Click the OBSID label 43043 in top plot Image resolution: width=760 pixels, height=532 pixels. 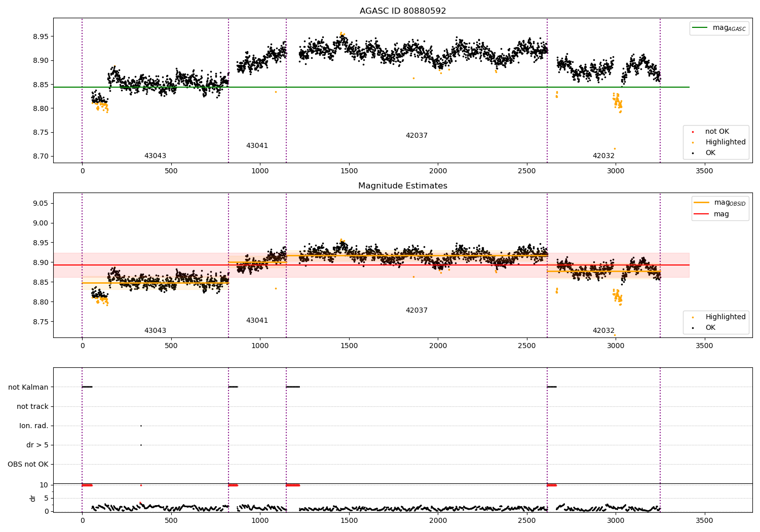155,156
